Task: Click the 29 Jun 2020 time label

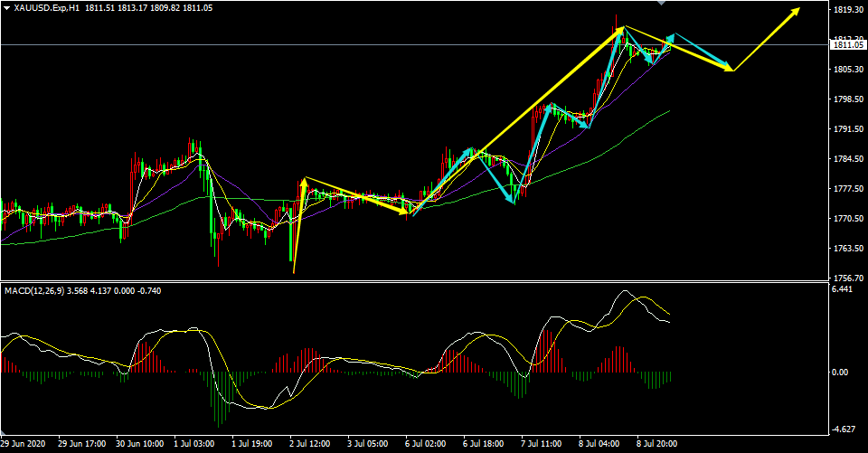Action: point(23,444)
